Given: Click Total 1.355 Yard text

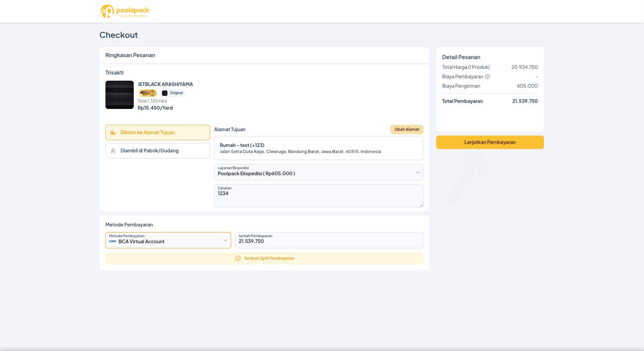Looking at the screenshot, I should point(152,101).
